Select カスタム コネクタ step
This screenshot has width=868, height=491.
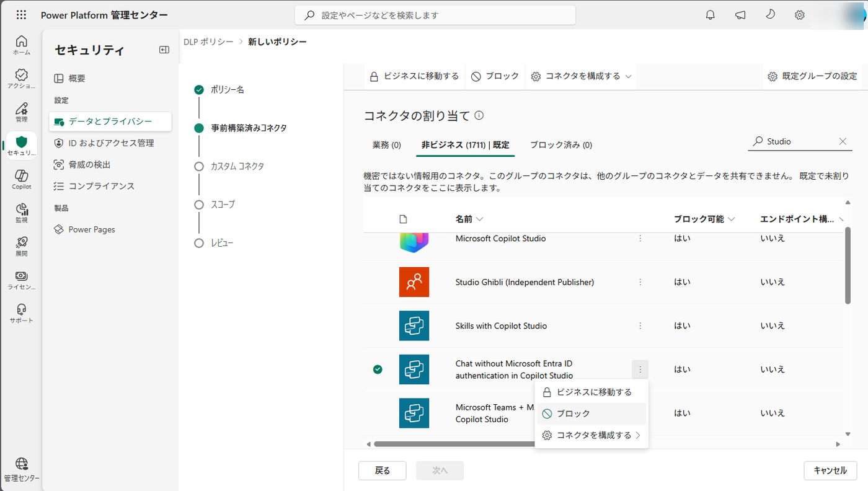coord(229,166)
